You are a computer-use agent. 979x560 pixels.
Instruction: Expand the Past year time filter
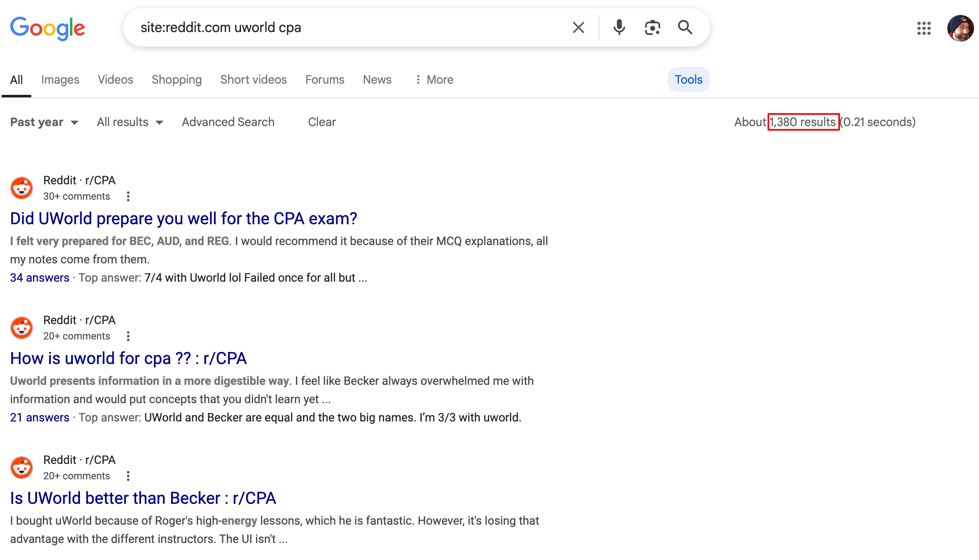click(44, 122)
